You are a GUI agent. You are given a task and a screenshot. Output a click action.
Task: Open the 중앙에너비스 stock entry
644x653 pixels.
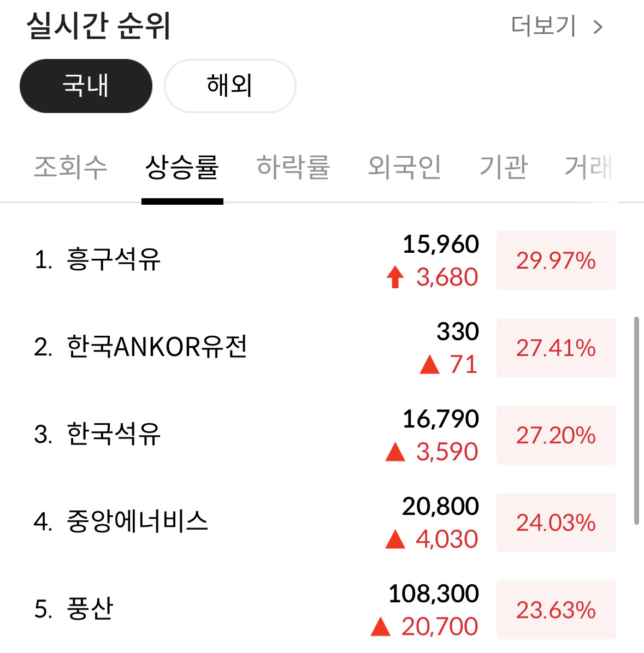[x=137, y=521]
